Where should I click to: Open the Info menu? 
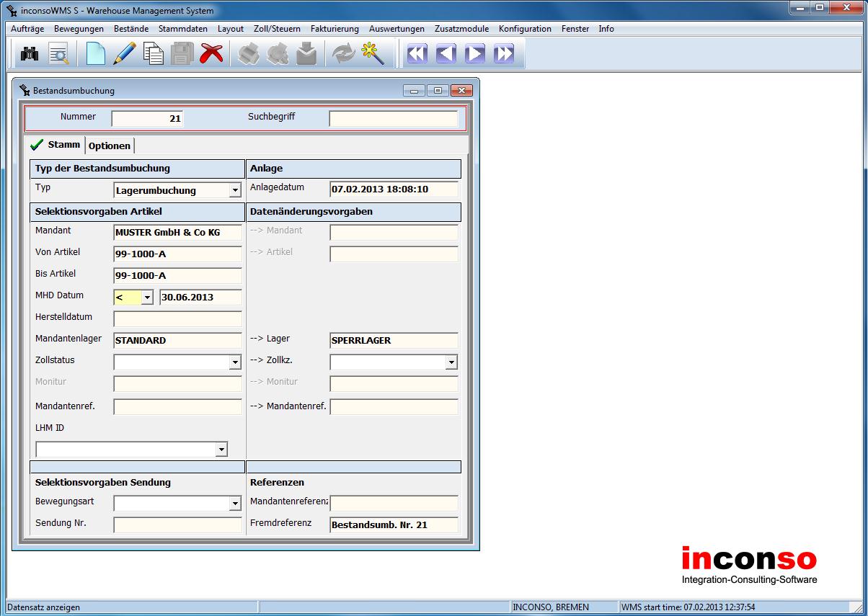pyautogui.click(x=606, y=29)
